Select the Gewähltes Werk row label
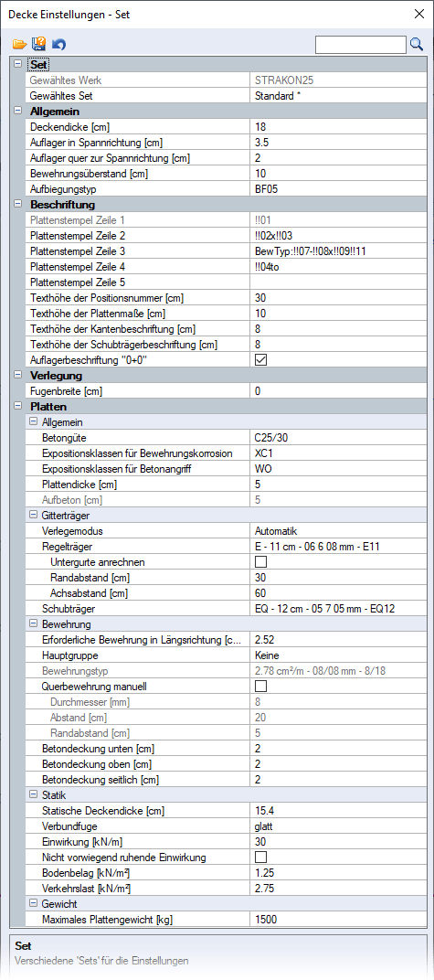Viewport: 434px width, 980px height. 66,80
